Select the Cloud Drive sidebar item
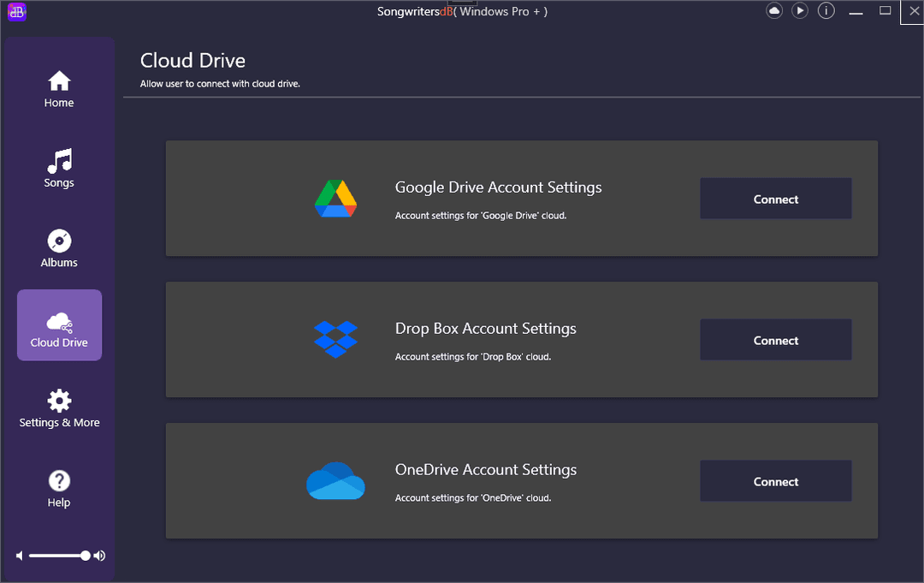This screenshot has height=583, width=924. pyautogui.click(x=59, y=324)
